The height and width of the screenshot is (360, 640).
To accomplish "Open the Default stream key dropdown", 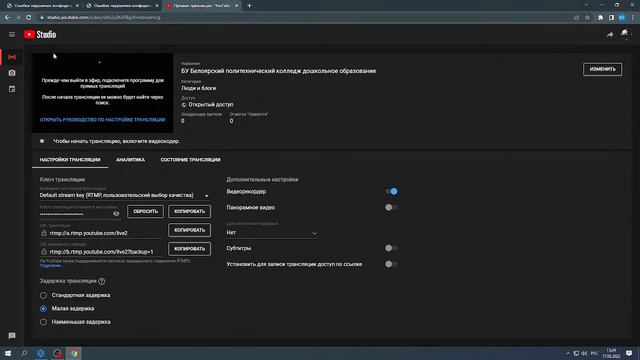I will (x=124, y=196).
